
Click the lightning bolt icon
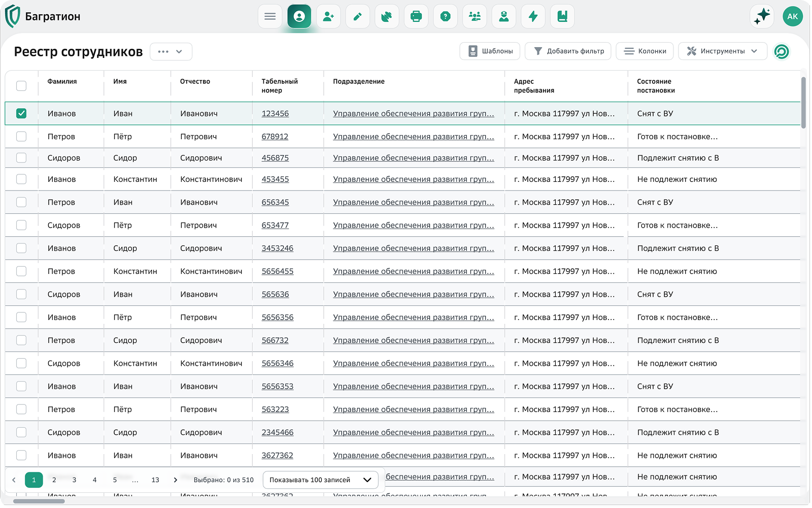[533, 17]
